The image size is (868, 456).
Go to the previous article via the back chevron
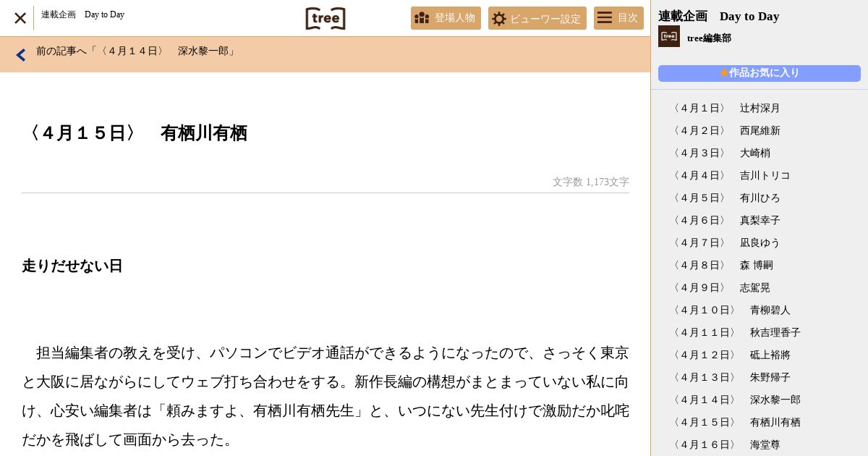[21, 55]
